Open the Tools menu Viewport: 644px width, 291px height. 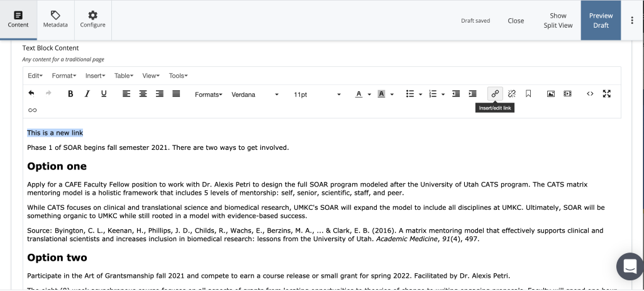point(178,76)
